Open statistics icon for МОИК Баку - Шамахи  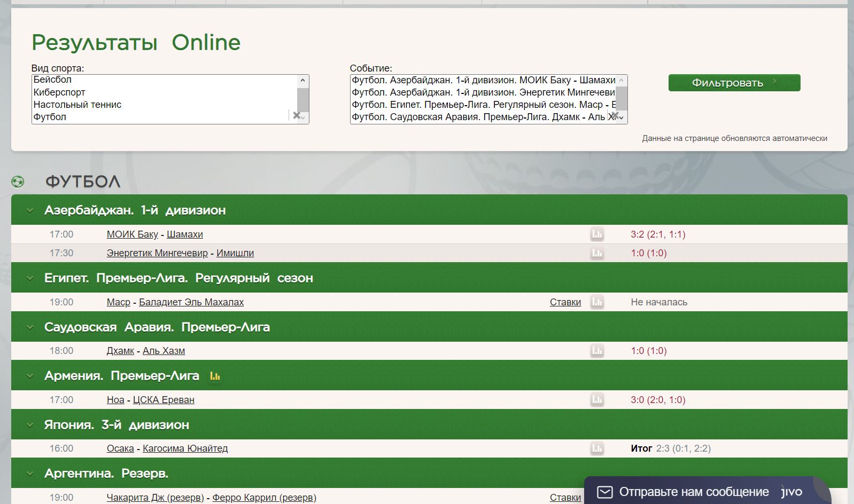(x=597, y=234)
